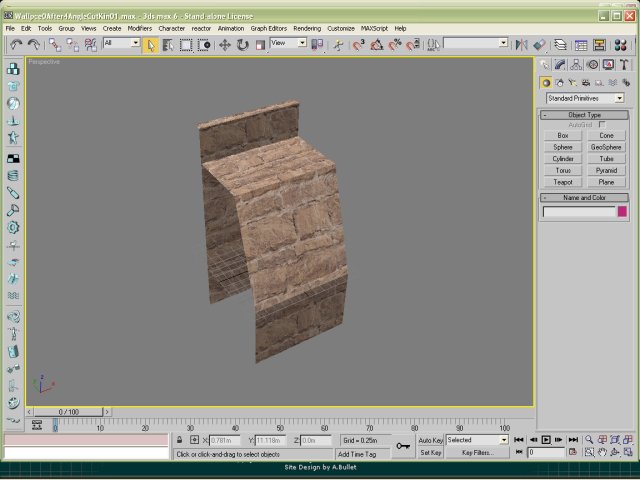The width and height of the screenshot is (640, 480).
Task: Toggle Auto Key animation mode
Action: click(x=430, y=440)
